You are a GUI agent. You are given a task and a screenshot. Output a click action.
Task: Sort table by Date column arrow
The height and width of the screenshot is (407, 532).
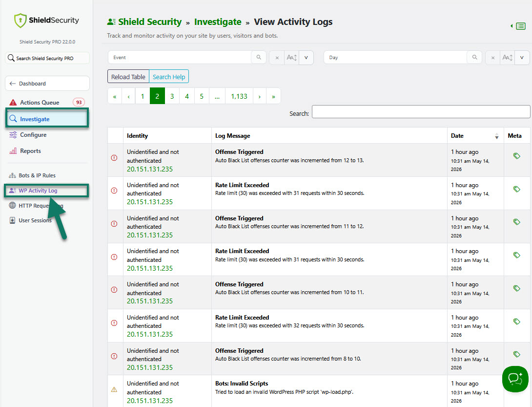pyautogui.click(x=497, y=136)
